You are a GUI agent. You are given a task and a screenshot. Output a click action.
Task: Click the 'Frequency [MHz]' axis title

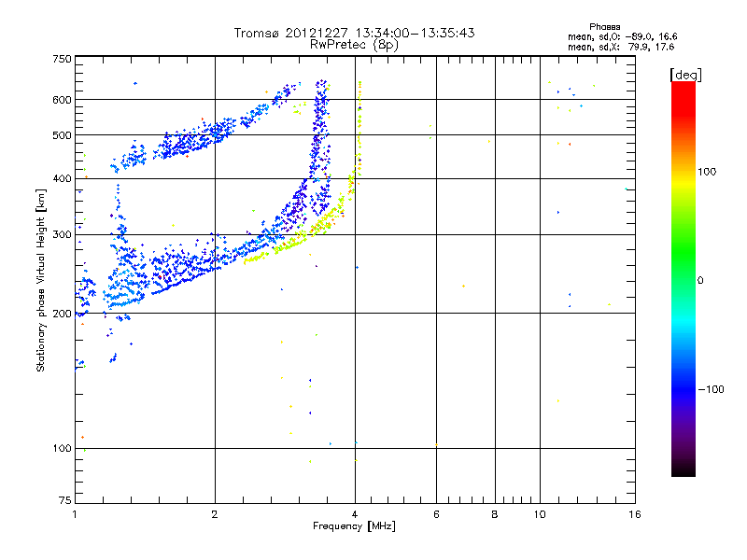pos(354,526)
